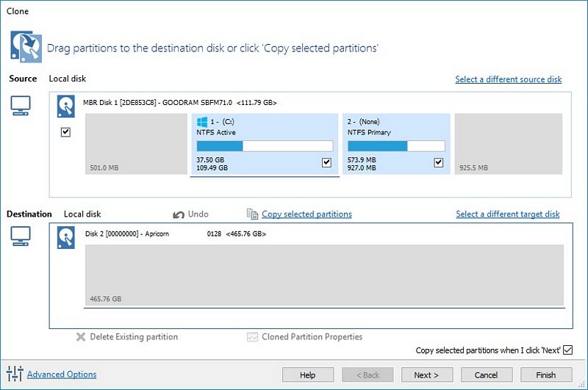
Task: Click the source computer monitor icon
Action: pyautogui.click(x=21, y=106)
